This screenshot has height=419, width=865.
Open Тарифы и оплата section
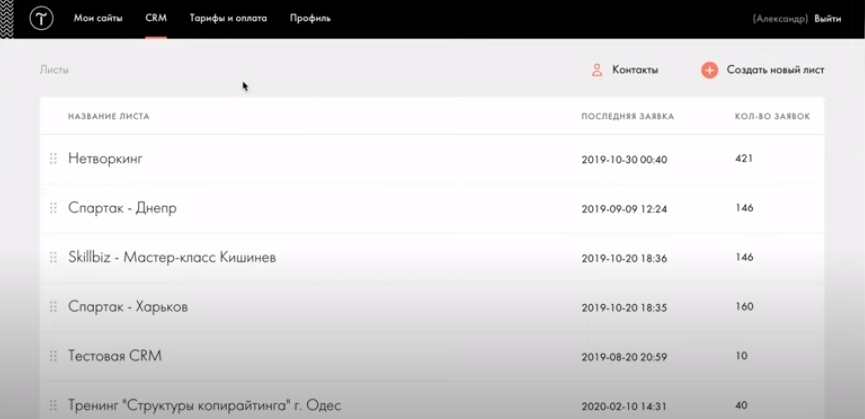coord(228,18)
